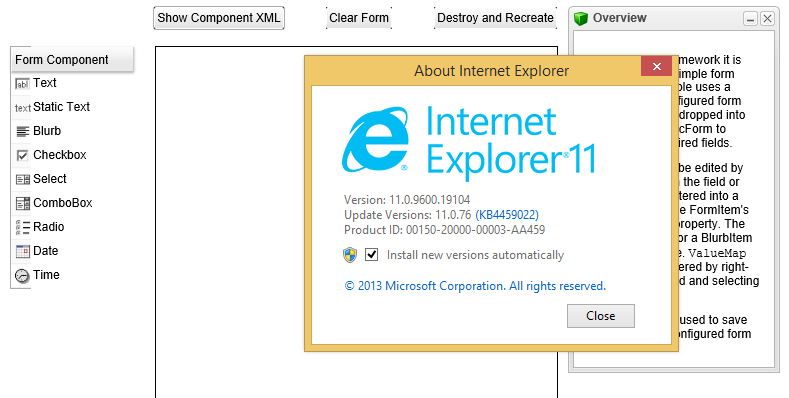This screenshot has height=398, width=789.
Task: Click the Product ID text line
Action: 444,230
